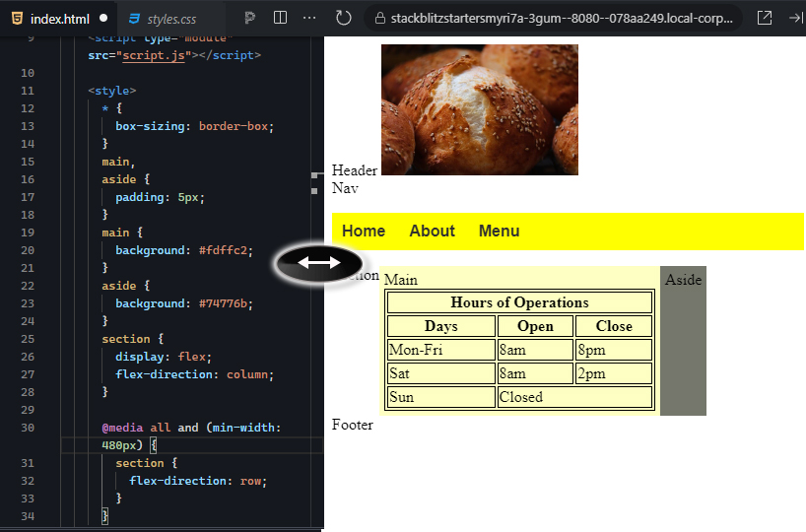Click 'flex-direction: row' line in code
This screenshot has height=532, width=806.
(x=198, y=481)
